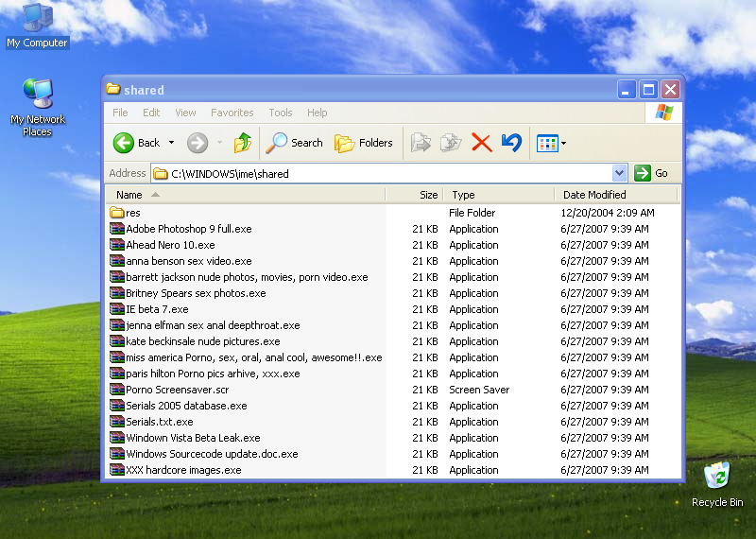Select Serials 2005 database.exe file icon

tap(116, 406)
